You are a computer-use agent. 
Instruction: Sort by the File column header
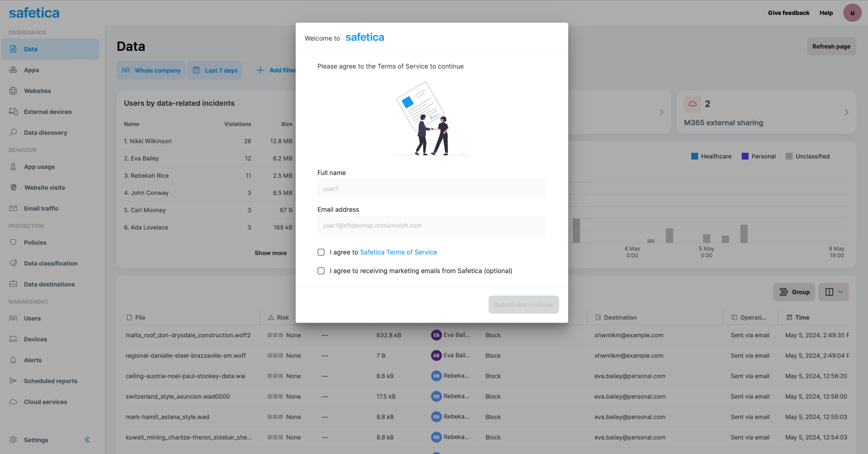(140, 317)
